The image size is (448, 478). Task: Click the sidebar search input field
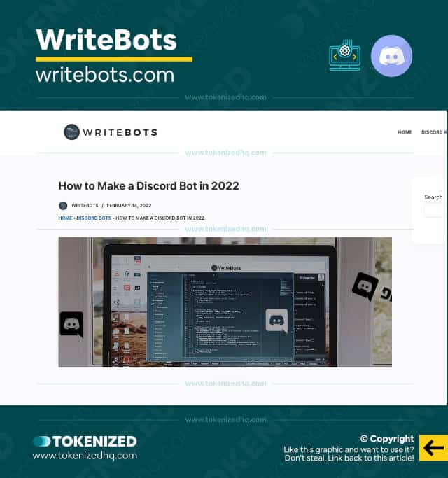pyautogui.click(x=433, y=211)
